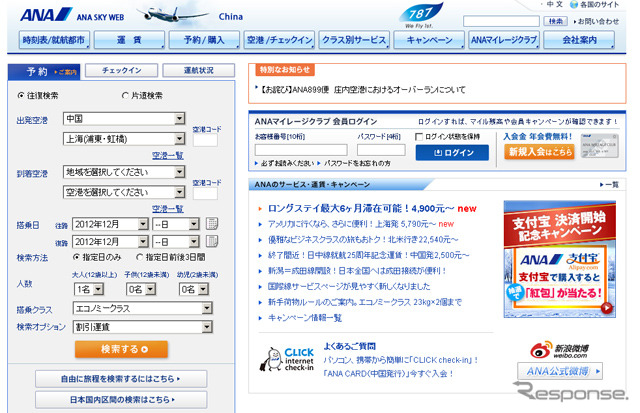Open children count dropdown under 子供
The height and width of the screenshot is (413, 640).
[141, 289]
